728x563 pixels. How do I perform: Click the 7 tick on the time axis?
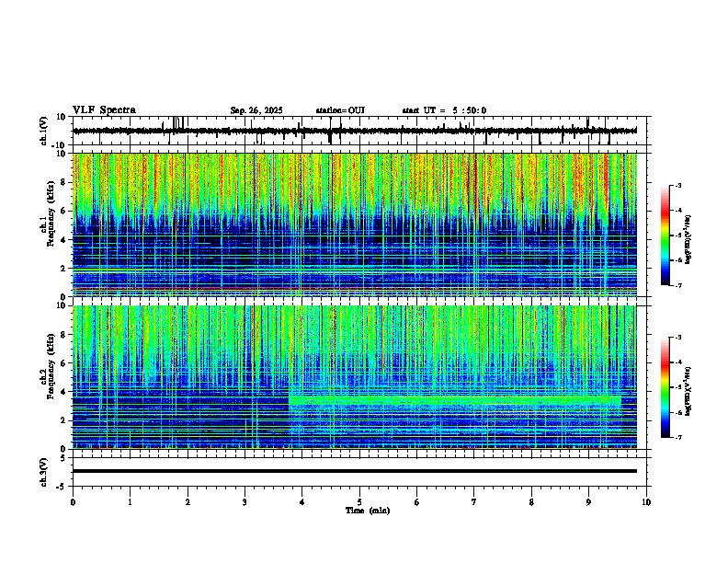[474, 502]
